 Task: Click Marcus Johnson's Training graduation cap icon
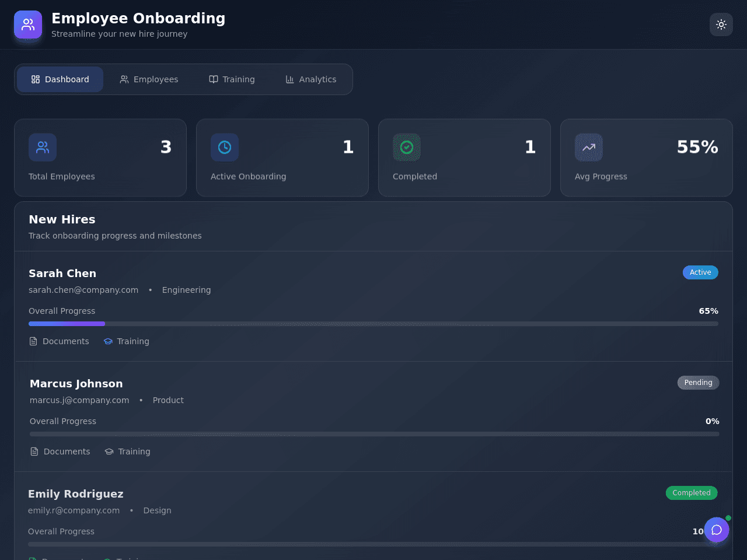109,452
